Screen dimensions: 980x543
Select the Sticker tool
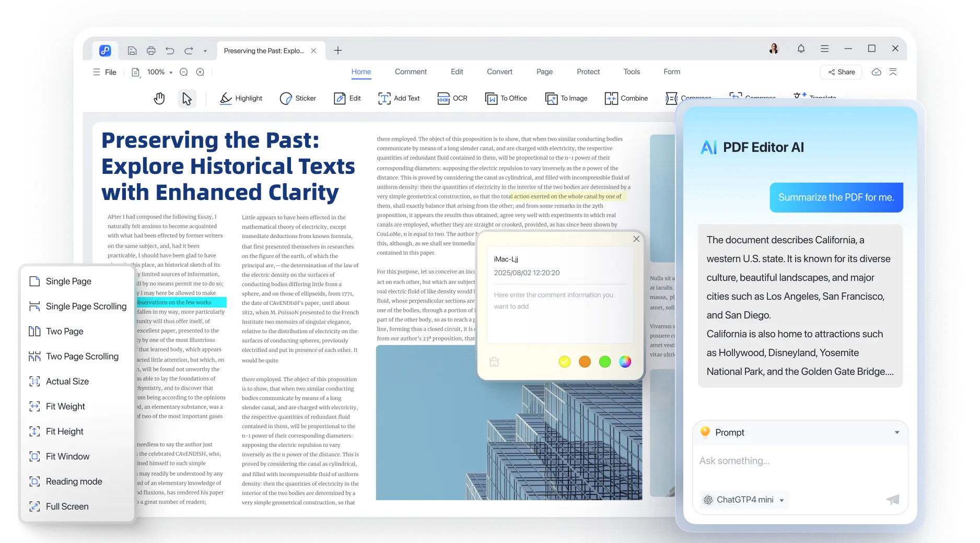point(298,98)
